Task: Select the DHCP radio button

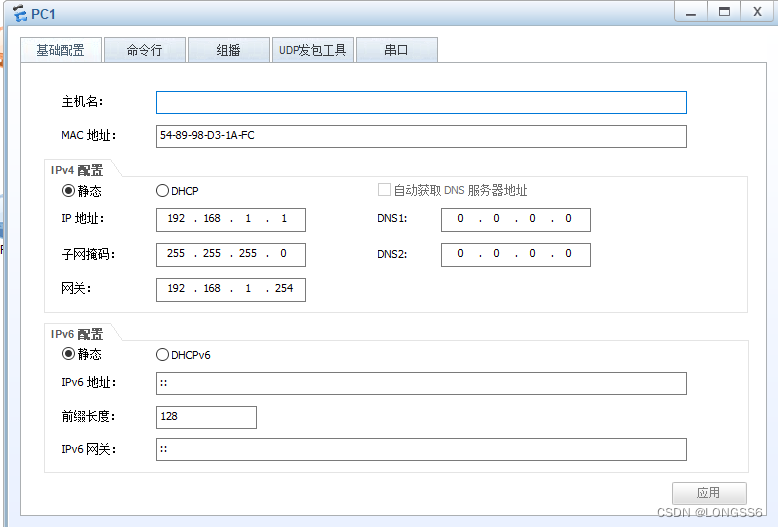Action: pos(162,191)
